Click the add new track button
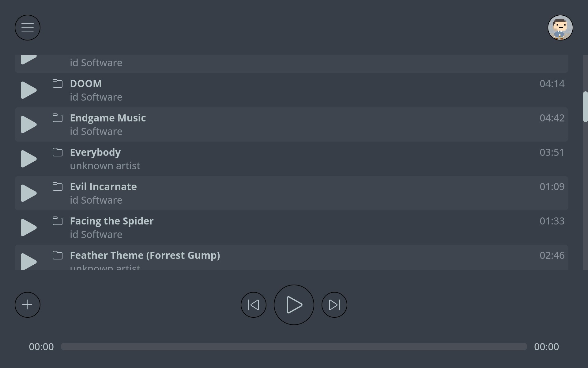 pos(27,305)
